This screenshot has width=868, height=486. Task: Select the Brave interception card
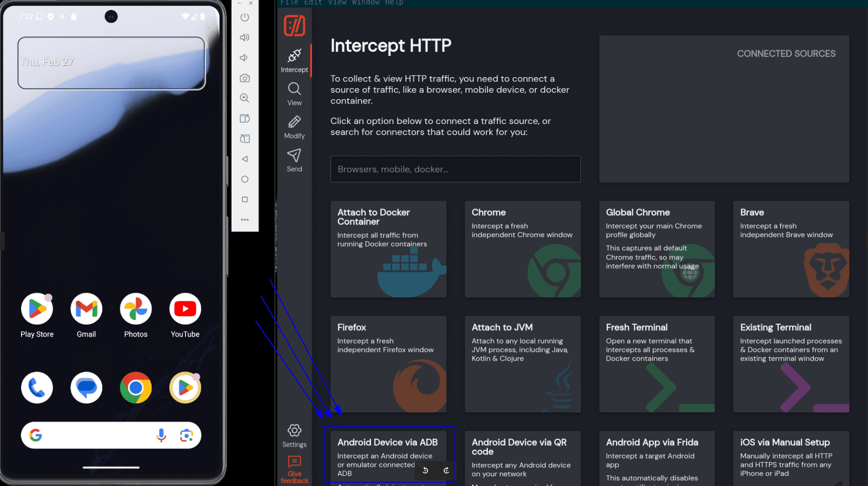[791, 249]
